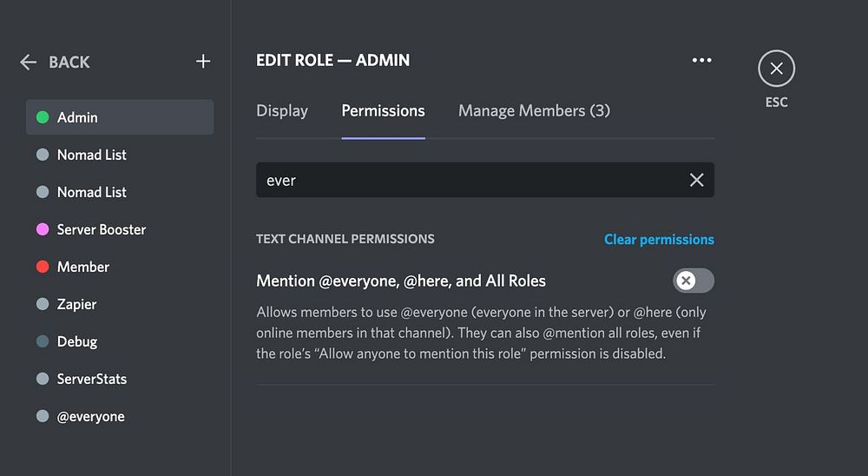
Task: Choose the Zapier role
Action: tap(76, 304)
